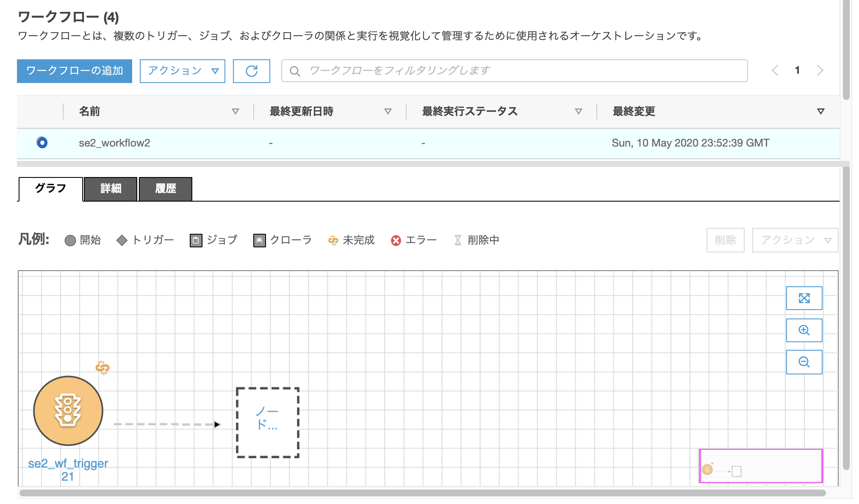Click the se2_workflow2 name link
859x504 pixels.
[115, 143]
